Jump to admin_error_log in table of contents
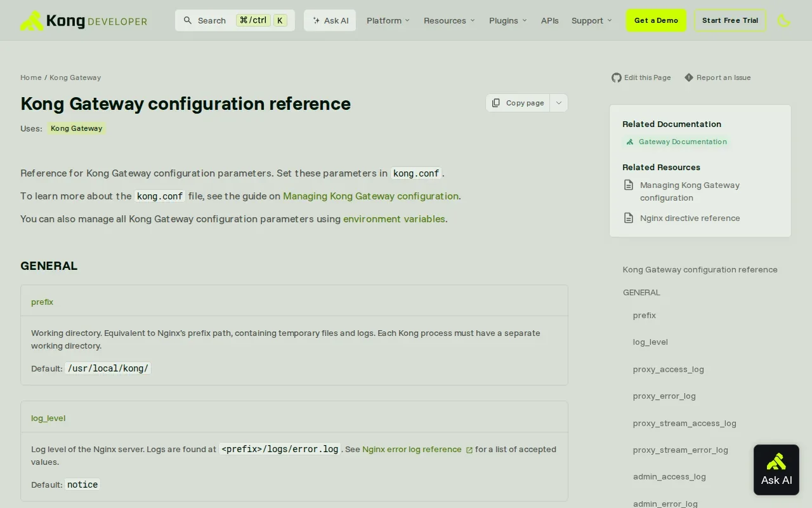 tap(665, 504)
